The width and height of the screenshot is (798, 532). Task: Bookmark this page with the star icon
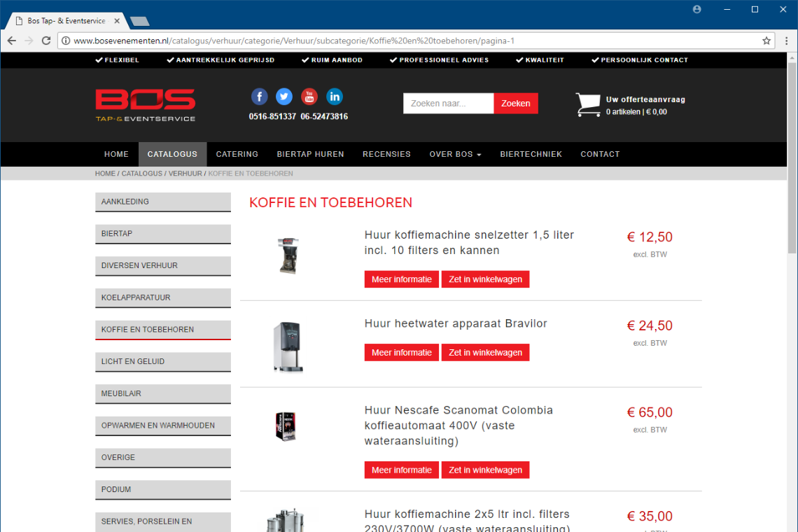(766, 41)
